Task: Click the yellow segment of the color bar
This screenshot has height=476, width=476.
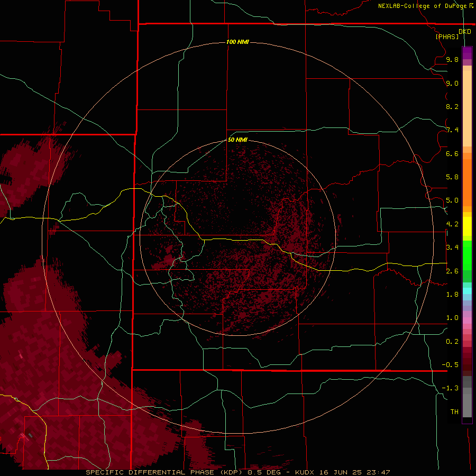Action: 467,226
